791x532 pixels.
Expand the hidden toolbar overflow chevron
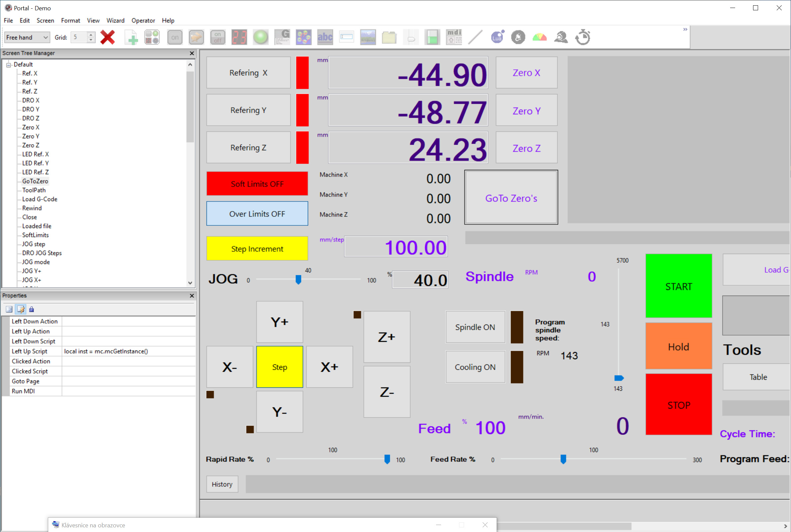click(685, 30)
